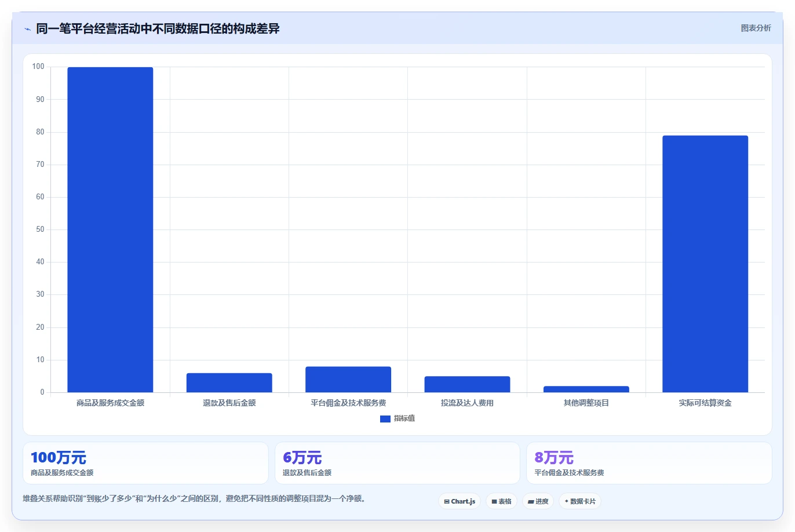Image resolution: width=795 pixels, height=532 pixels.
Task: Click the 实际可结算资金 bar
Action: click(x=705, y=264)
